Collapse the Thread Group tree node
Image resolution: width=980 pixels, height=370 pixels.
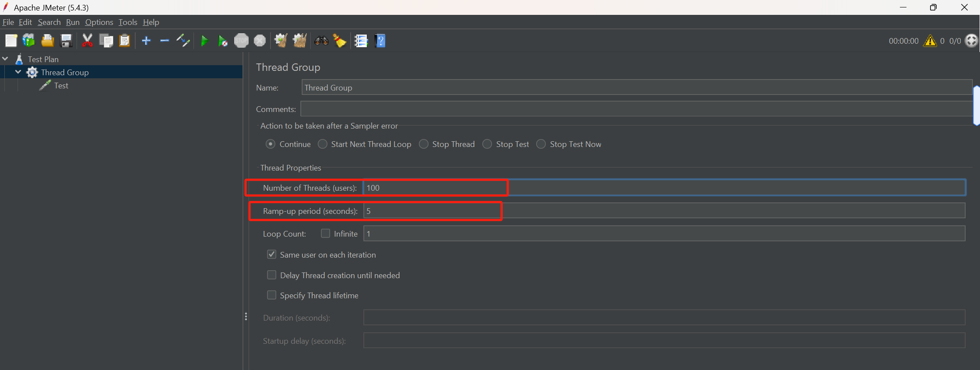[18, 72]
